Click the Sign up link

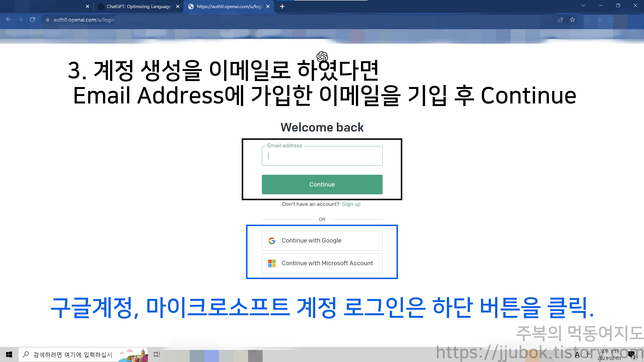(x=351, y=204)
